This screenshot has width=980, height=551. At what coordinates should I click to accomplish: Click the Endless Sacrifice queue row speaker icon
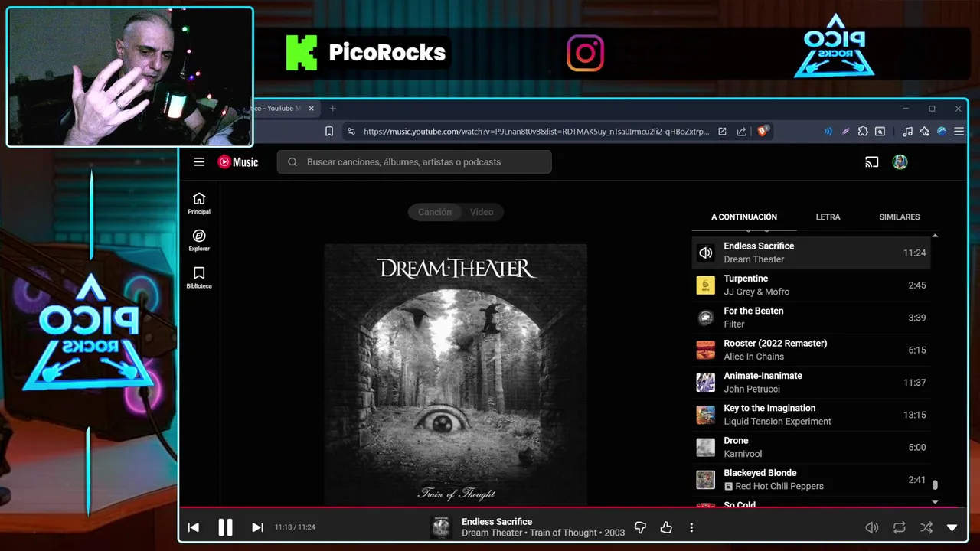[x=706, y=253]
